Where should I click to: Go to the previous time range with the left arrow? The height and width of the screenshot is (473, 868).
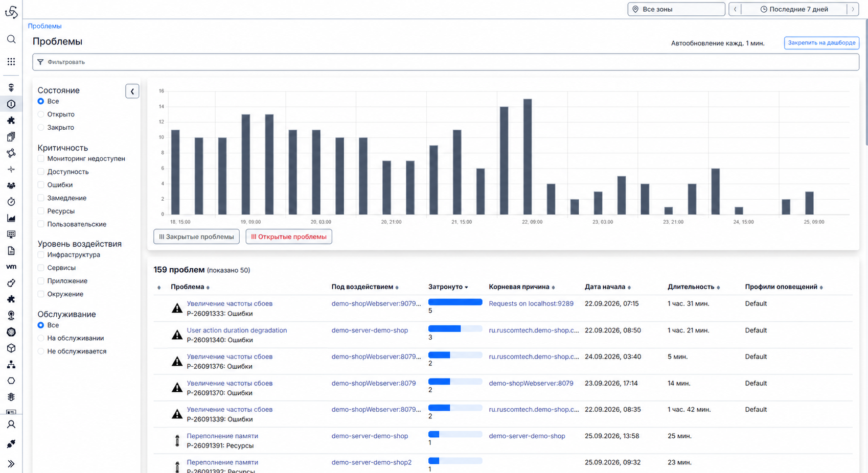click(735, 9)
